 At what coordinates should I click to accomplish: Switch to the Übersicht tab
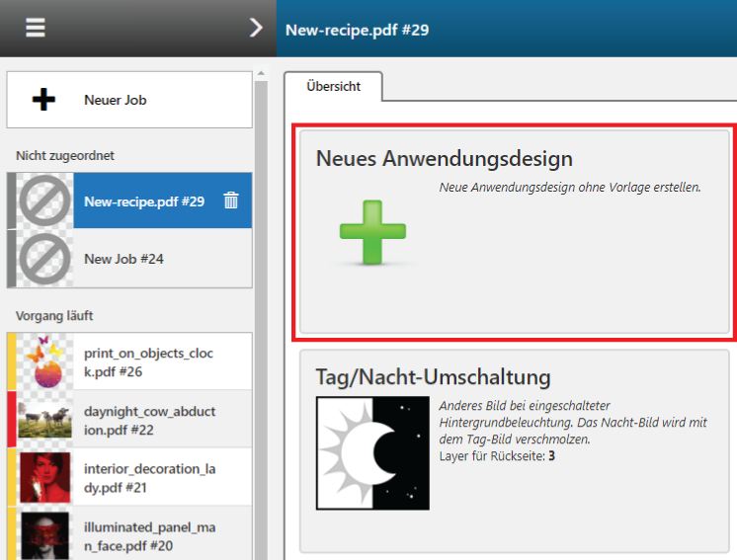click(333, 86)
